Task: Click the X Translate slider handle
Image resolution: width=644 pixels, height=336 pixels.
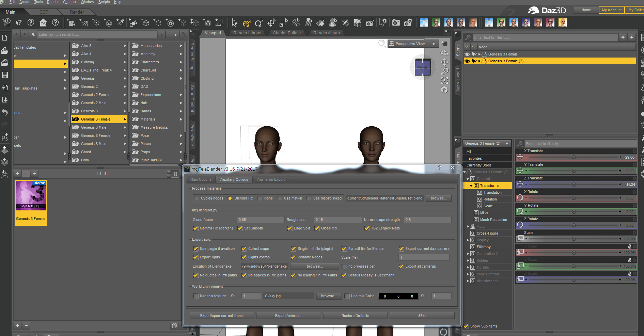Action: [x=574, y=157]
